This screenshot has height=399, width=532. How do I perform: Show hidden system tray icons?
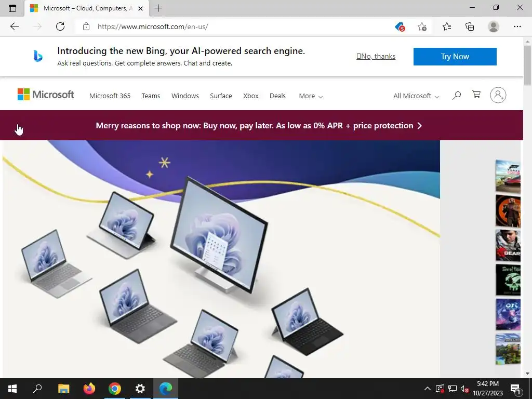point(428,389)
